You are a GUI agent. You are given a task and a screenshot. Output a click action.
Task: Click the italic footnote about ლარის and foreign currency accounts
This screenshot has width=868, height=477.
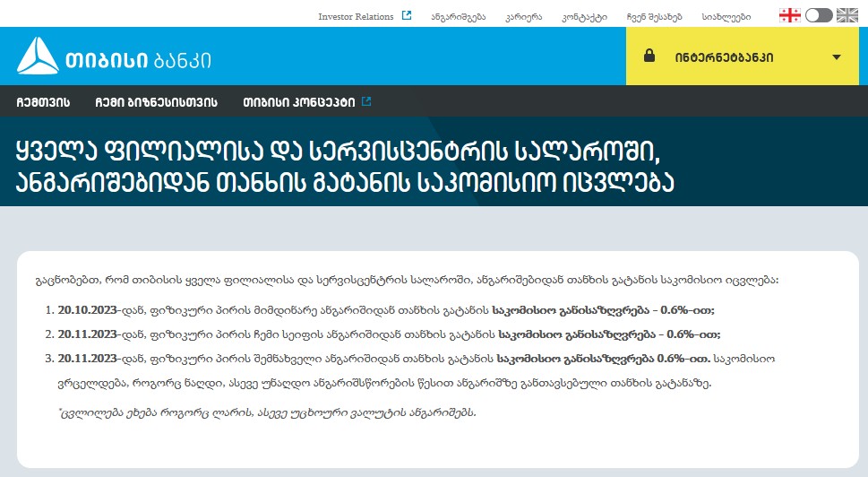click(267, 412)
